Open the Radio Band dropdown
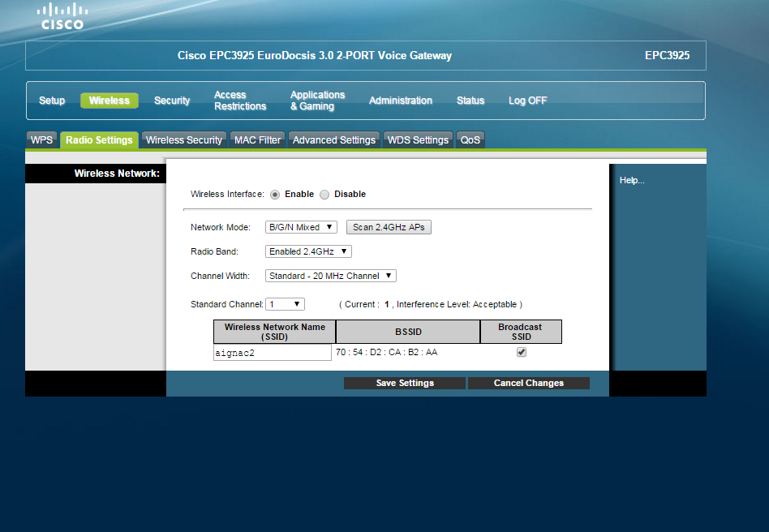 tap(308, 251)
